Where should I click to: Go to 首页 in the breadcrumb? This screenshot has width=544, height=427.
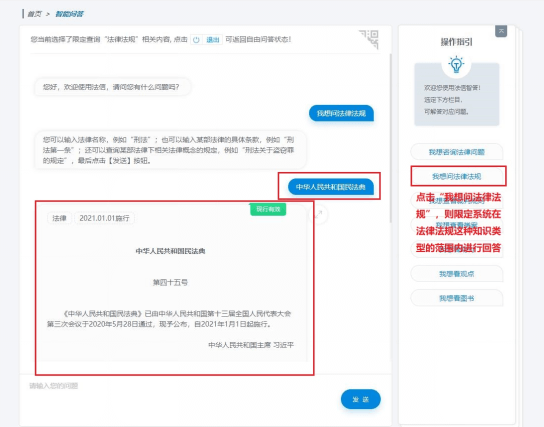click(x=34, y=14)
